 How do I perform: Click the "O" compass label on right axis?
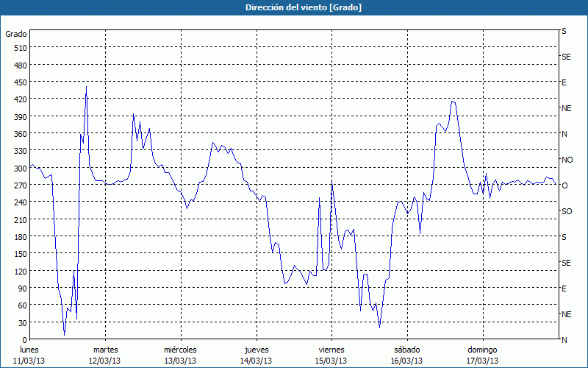click(564, 185)
